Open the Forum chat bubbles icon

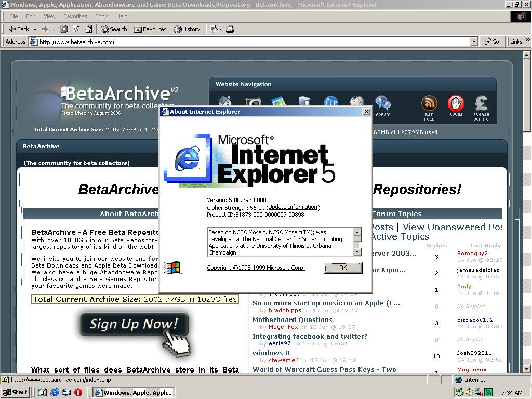coord(383,103)
